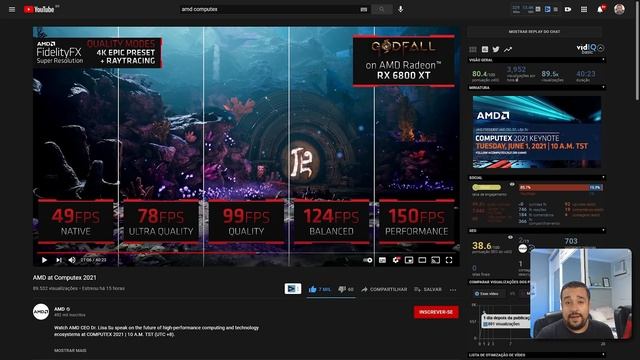Cast video to a TV
This screenshot has height=360, width=640.
point(436,260)
